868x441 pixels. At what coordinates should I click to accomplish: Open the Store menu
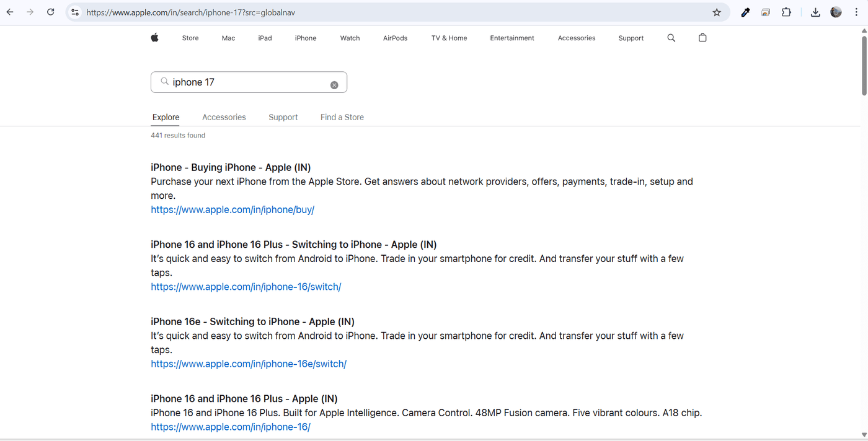[x=190, y=38]
